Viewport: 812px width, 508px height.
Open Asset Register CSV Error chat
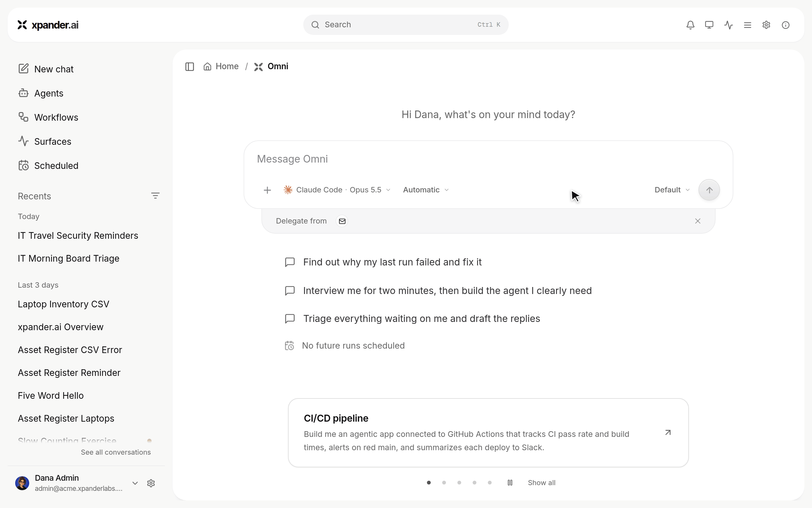click(70, 350)
